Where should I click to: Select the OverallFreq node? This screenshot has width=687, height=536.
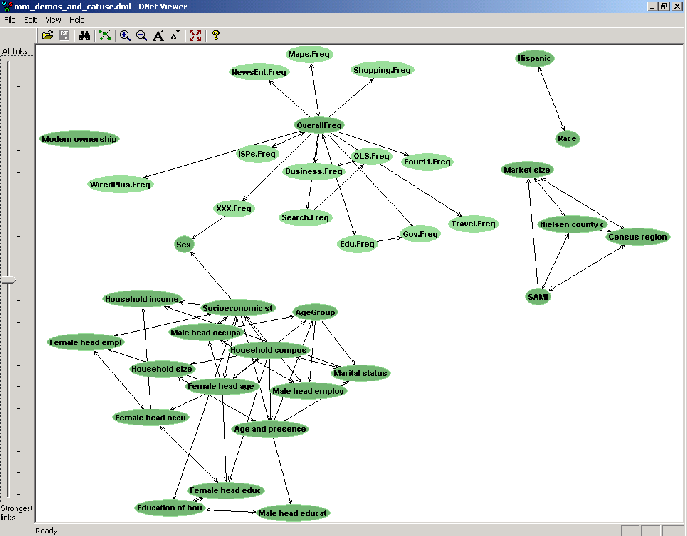(x=319, y=125)
